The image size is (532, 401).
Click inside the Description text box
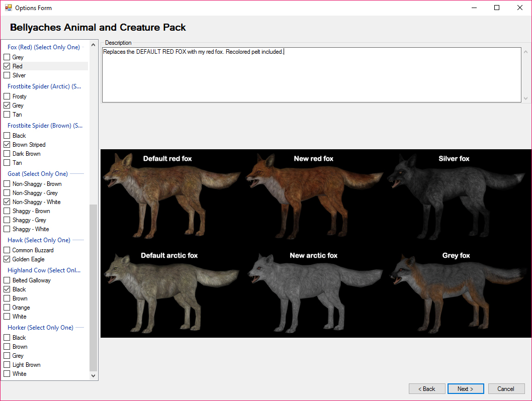pyautogui.click(x=311, y=74)
